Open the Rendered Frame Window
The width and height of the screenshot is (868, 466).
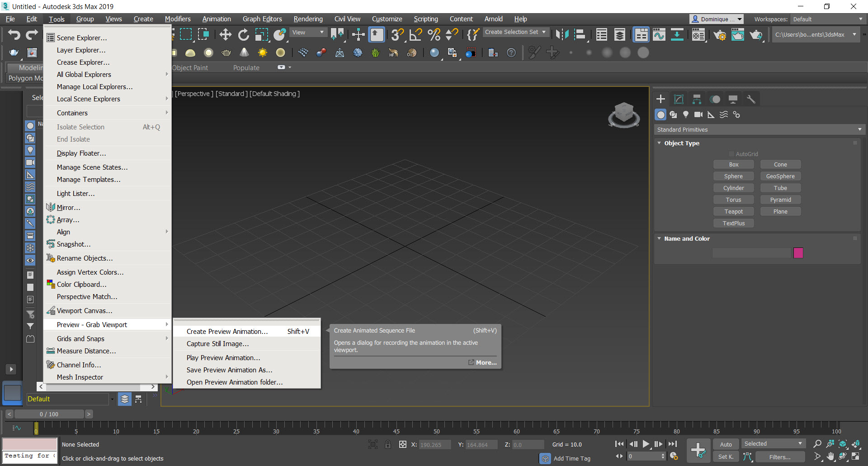tap(738, 35)
